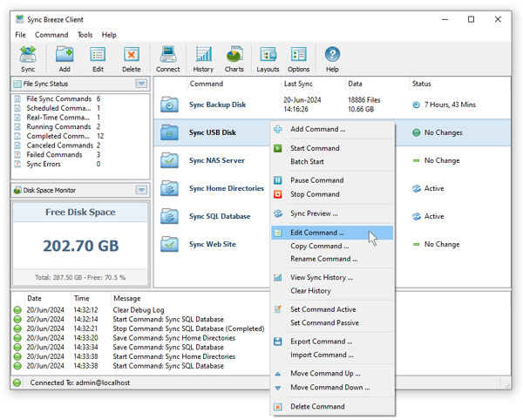523x420 pixels.
Task: Open the Options toolbar icon
Action: (298, 59)
